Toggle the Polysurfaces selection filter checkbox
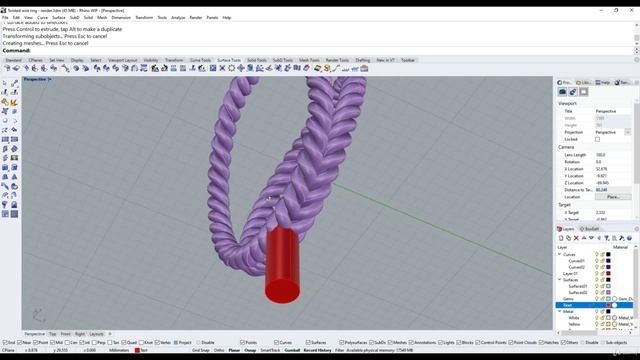This screenshot has height=360, width=640. (x=342, y=342)
